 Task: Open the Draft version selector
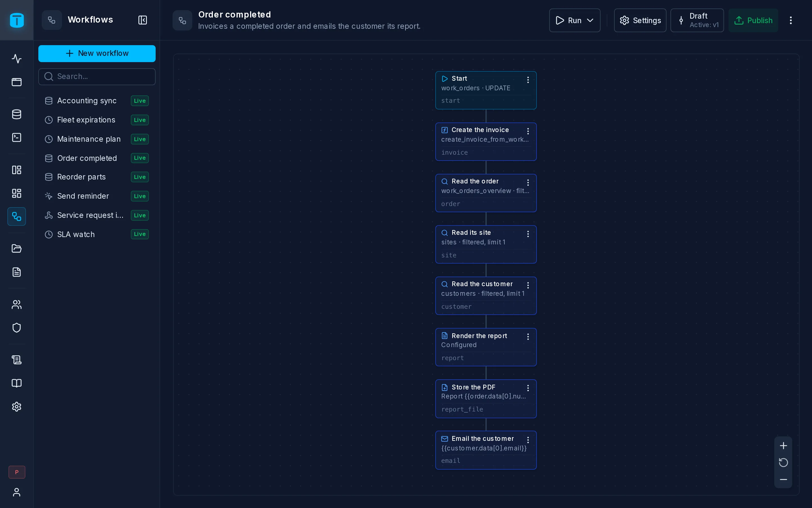[x=697, y=21]
